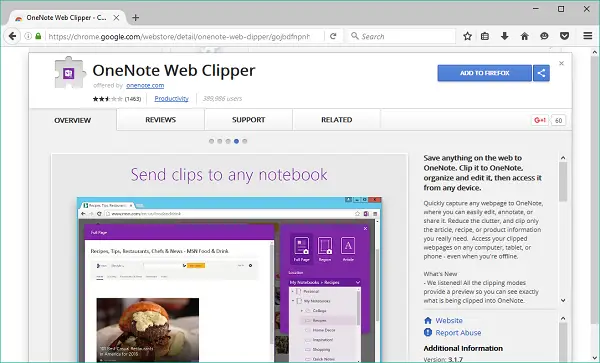The image size is (600, 363).
Task: Click the Article clip mode in screenshot
Action: pos(348,249)
